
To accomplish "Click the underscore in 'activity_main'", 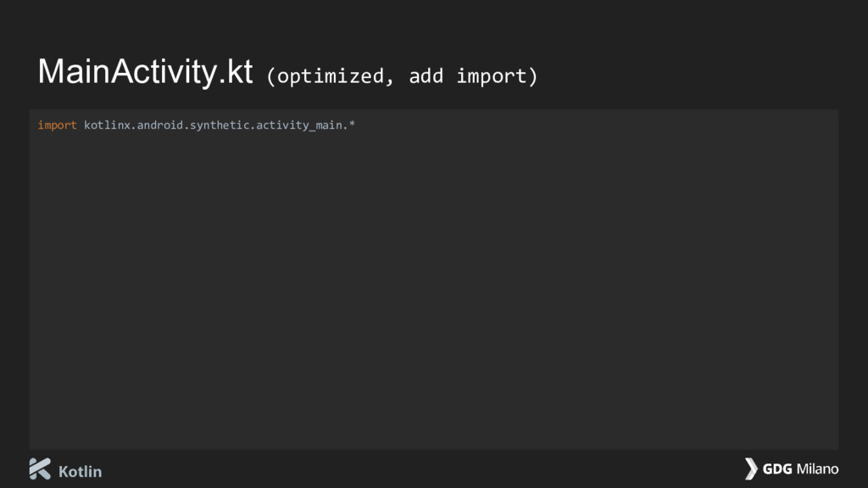I will point(310,130).
